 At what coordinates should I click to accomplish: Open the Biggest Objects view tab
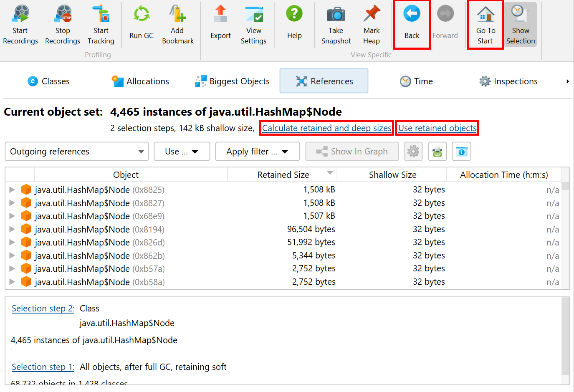232,81
